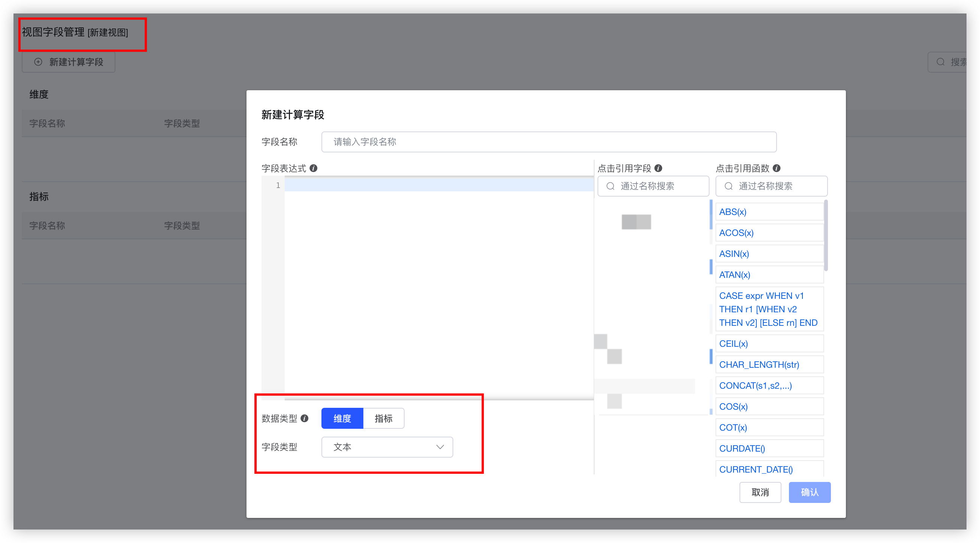Click the info icon next to 点击引用字段
980x543 pixels.
[x=659, y=168]
